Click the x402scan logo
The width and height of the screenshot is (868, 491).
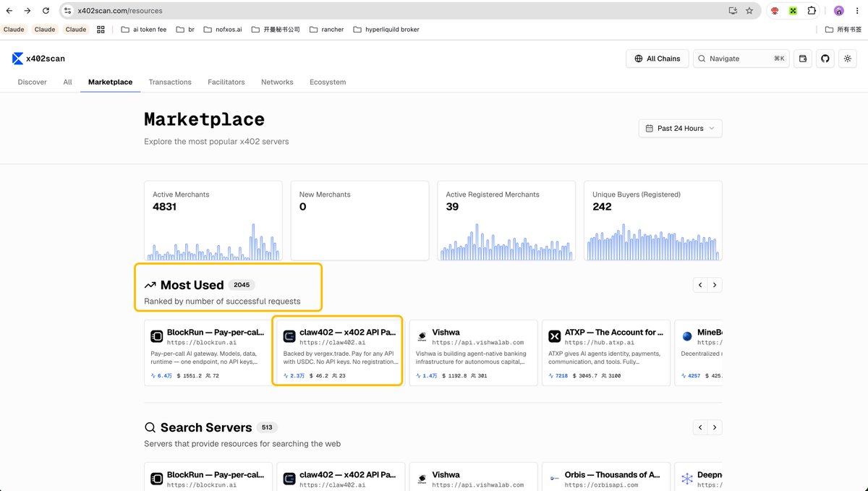pos(38,59)
